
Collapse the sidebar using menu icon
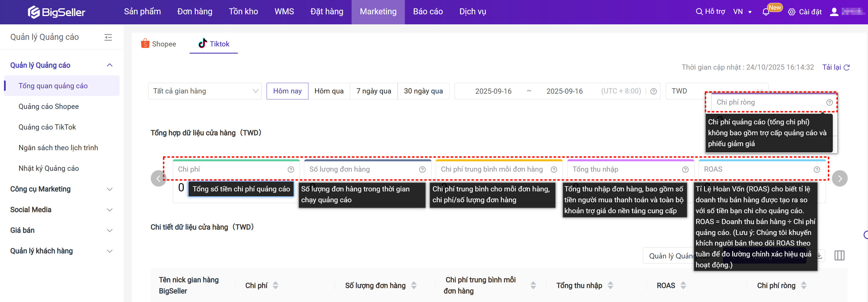pyautogui.click(x=108, y=37)
